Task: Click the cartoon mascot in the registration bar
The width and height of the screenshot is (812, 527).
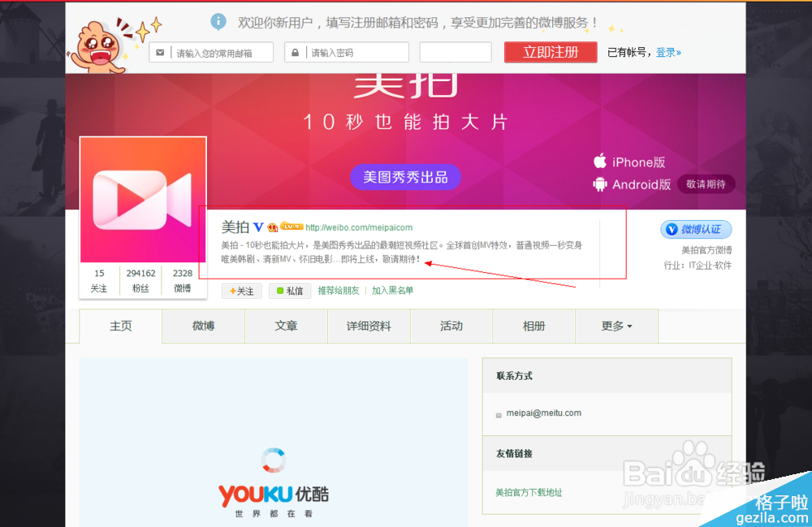Action: click(x=98, y=46)
